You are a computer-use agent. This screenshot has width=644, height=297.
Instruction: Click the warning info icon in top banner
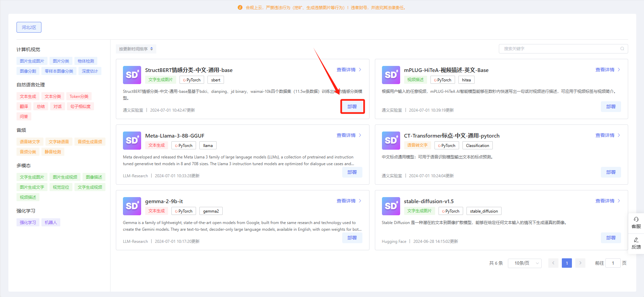click(x=240, y=7)
